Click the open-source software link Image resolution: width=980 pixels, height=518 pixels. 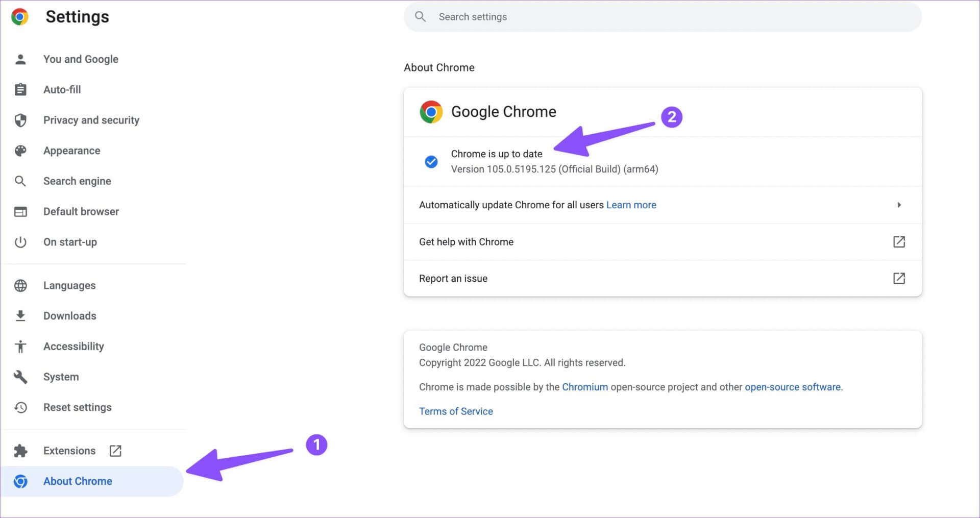point(793,387)
